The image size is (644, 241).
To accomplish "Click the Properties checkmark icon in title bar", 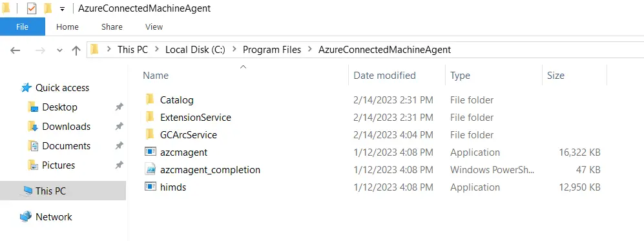I will coord(32,8).
